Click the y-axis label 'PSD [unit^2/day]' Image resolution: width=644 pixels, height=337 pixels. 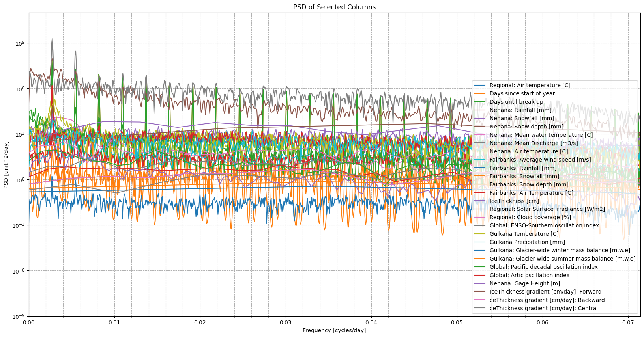(x=6, y=165)
